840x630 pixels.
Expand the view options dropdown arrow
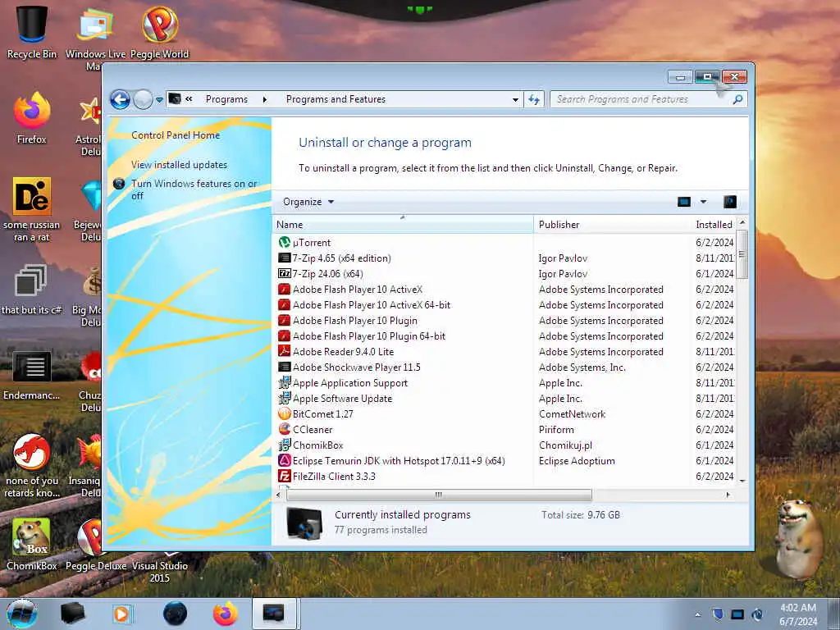(x=703, y=202)
